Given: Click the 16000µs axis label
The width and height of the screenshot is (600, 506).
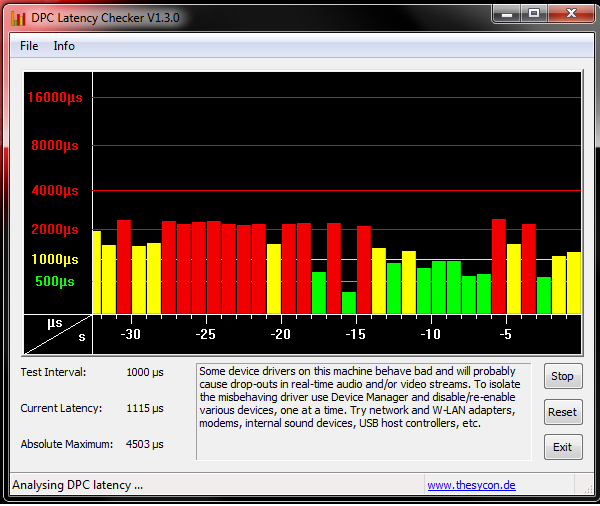Looking at the screenshot, I should point(55,97).
